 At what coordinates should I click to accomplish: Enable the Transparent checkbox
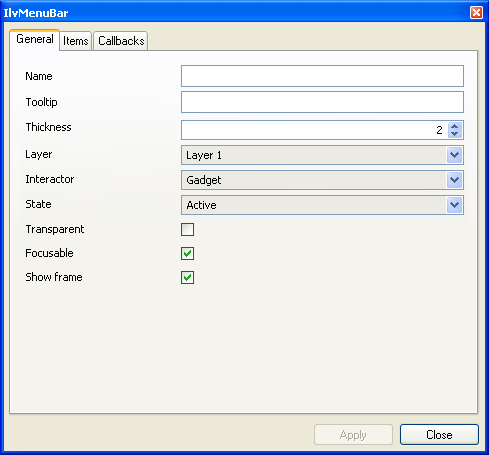tap(187, 230)
